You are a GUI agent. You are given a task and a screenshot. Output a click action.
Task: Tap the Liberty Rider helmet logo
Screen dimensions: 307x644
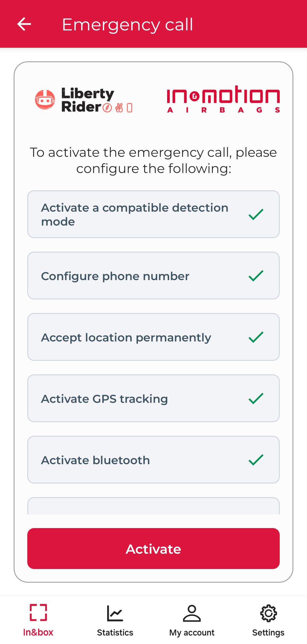pos(45,99)
